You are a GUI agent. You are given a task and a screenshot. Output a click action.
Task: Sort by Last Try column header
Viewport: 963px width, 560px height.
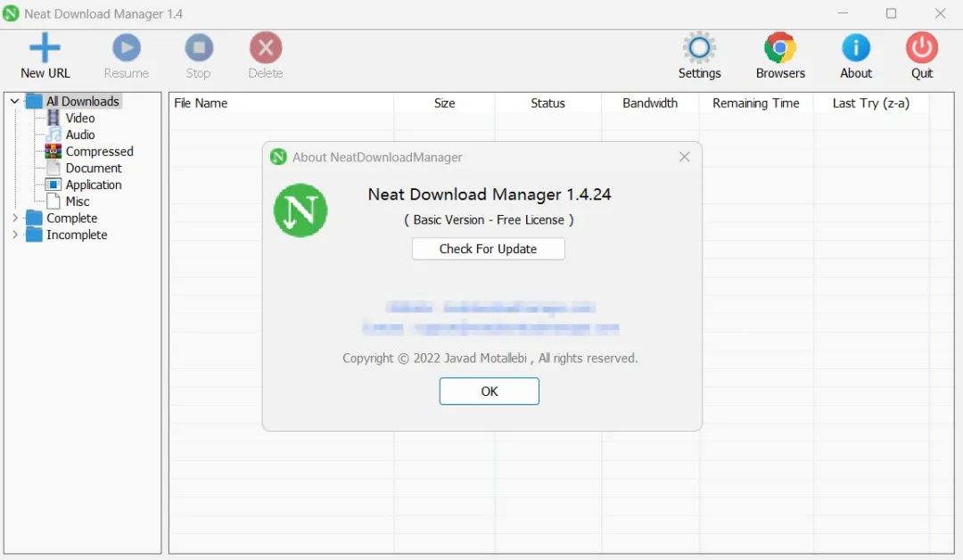[871, 103]
